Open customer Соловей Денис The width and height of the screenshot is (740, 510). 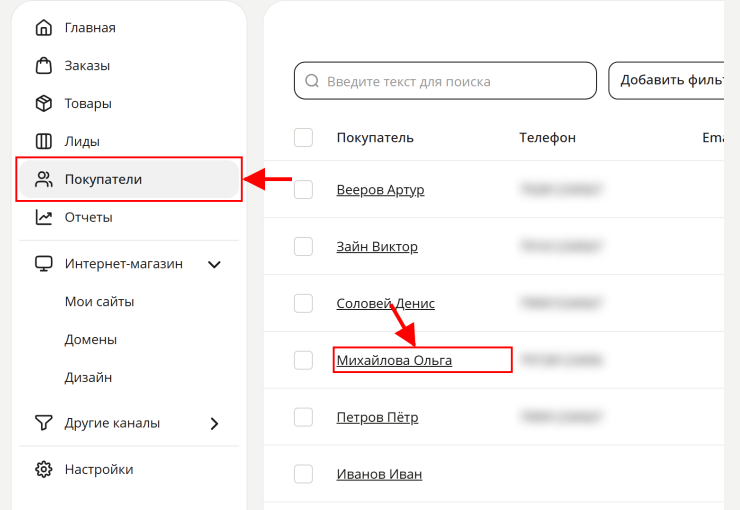click(x=386, y=303)
